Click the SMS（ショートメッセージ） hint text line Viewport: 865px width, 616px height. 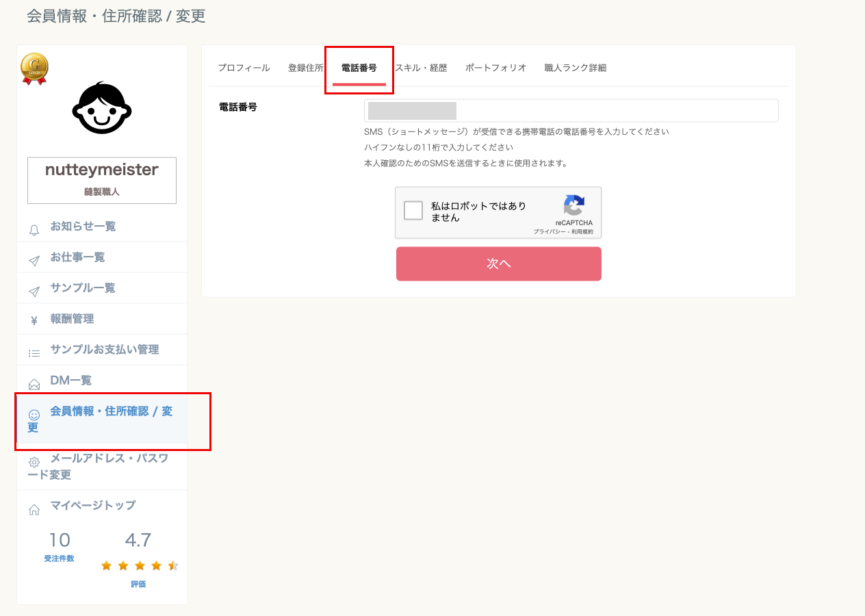[517, 131]
